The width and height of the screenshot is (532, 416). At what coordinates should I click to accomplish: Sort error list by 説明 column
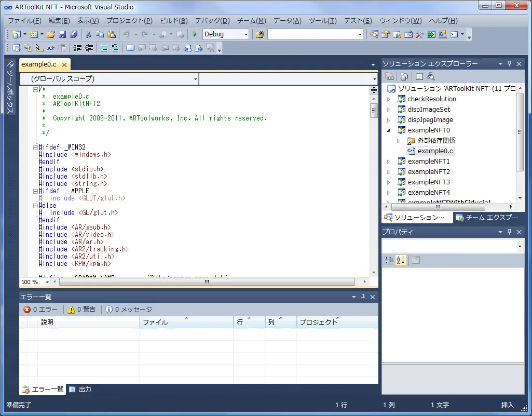coord(88,323)
